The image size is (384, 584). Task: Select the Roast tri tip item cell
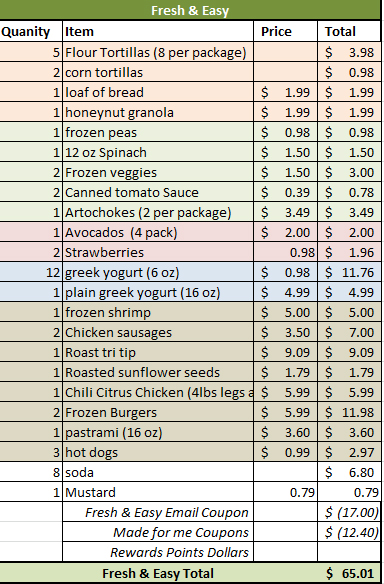point(158,352)
